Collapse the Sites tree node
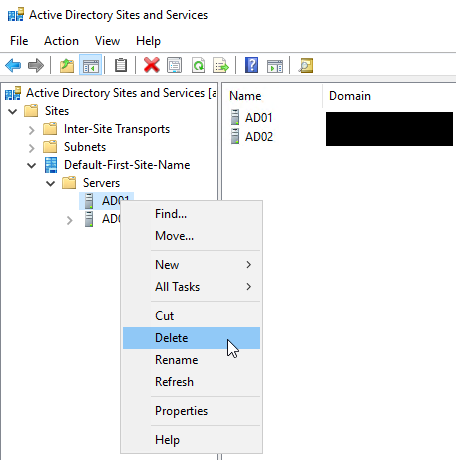The width and height of the screenshot is (456, 460). [13, 111]
